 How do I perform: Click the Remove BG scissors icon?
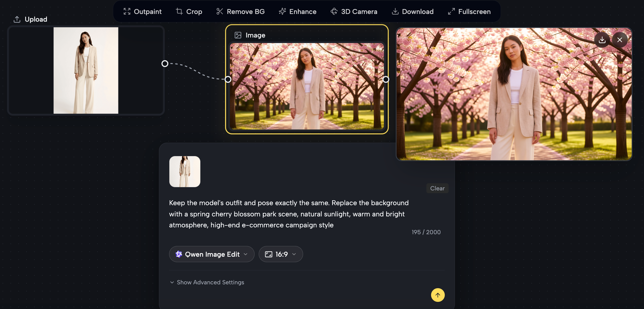220,12
